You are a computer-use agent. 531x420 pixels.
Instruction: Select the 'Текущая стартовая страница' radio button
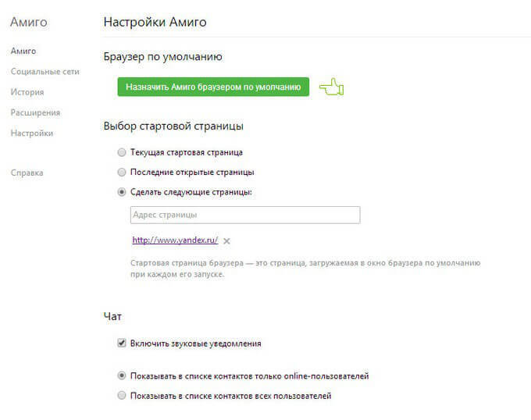click(122, 152)
